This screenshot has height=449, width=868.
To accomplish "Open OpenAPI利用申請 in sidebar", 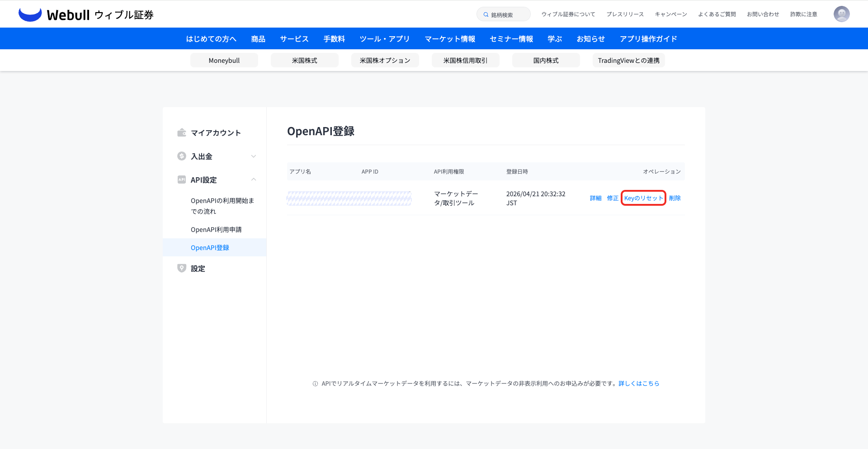I will [216, 230].
